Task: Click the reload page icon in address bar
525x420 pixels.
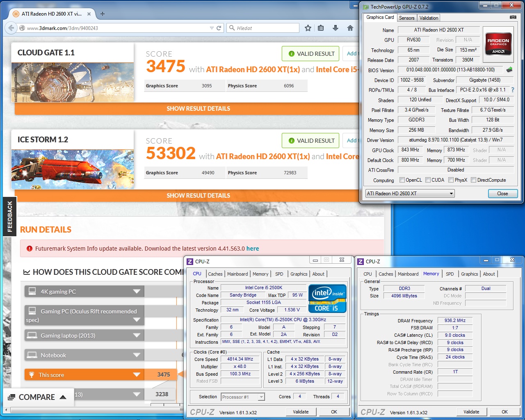Action: [x=219, y=28]
